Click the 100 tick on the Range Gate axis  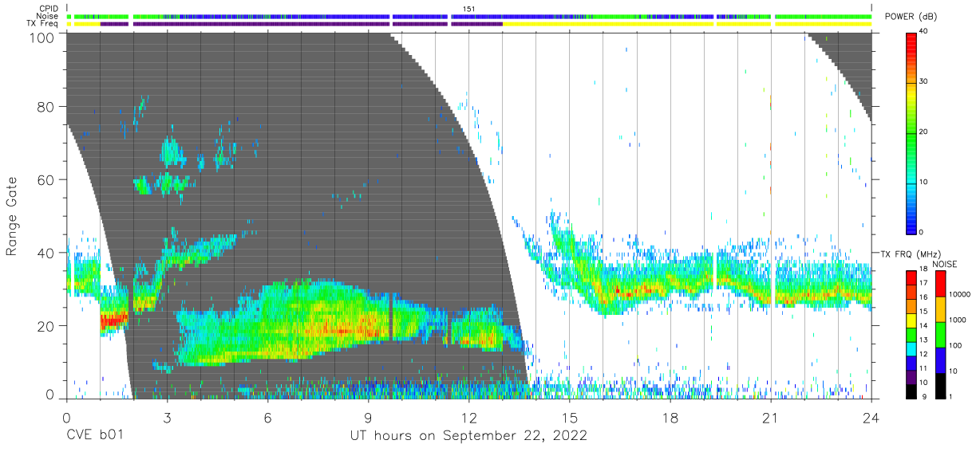(x=41, y=37)
